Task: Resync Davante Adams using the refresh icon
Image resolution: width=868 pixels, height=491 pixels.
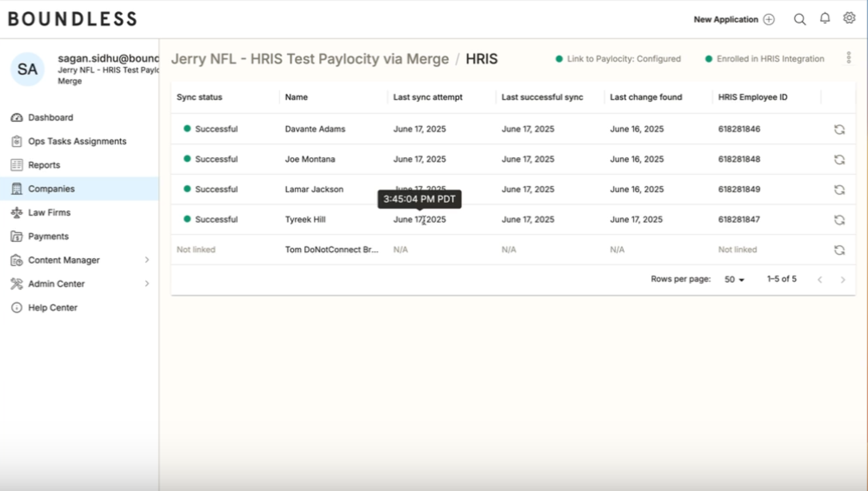Action: click(x=839, y=129)
